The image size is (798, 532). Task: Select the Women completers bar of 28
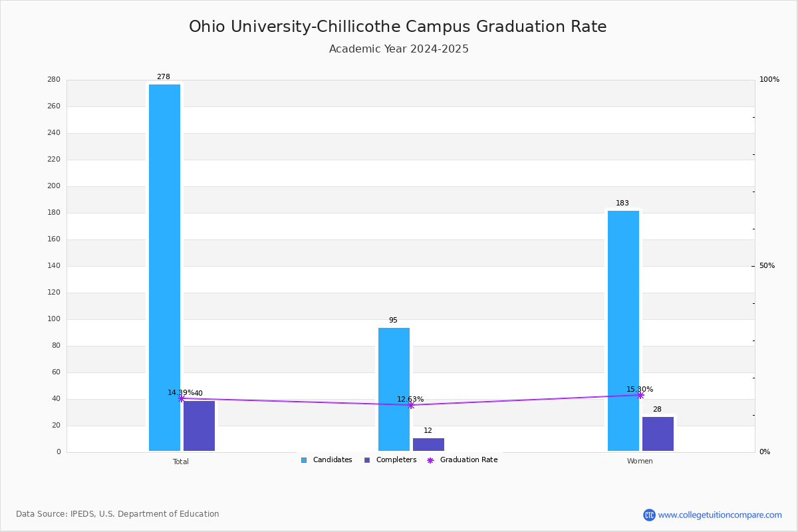tap(658, 434)
